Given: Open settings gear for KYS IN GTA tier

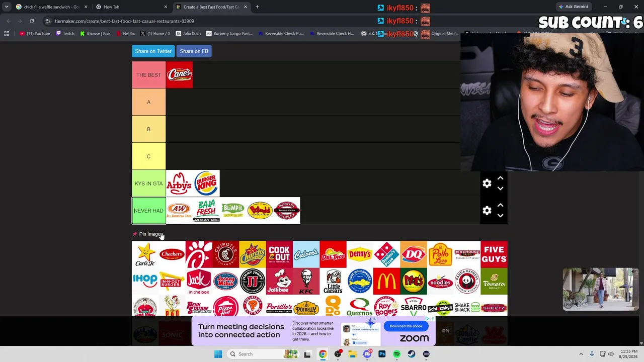Looking at the screenshot, I should pyautogui.click(x=487, y=184).
